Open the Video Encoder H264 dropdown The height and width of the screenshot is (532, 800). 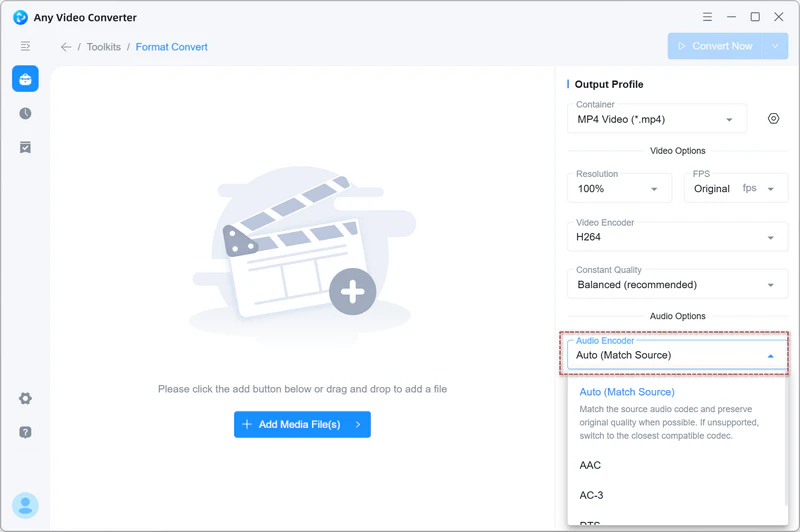coord(678,237)
